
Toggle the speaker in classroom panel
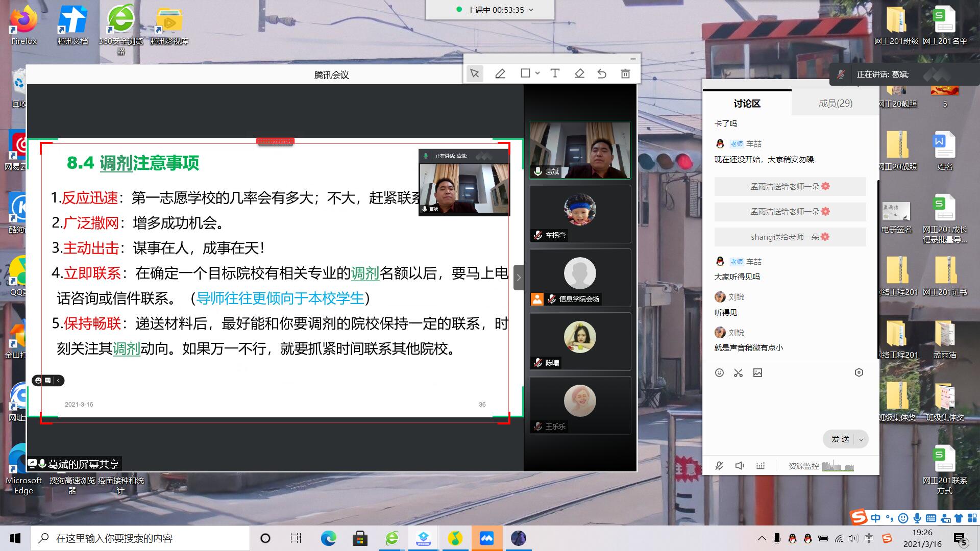[x=740, y=466]
